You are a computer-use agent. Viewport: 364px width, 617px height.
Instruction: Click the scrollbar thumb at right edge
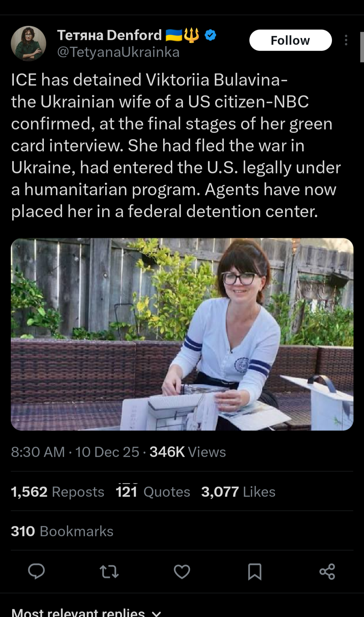(x=362, y=47)
